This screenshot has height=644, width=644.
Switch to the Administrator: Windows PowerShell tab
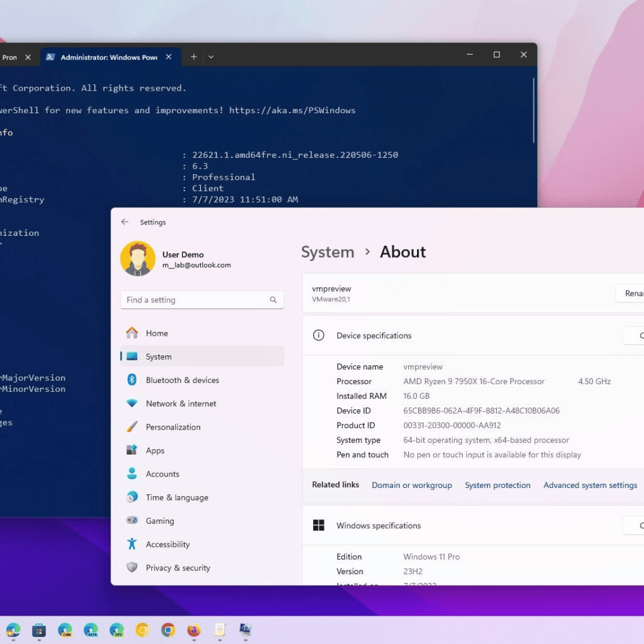(107, 57)
